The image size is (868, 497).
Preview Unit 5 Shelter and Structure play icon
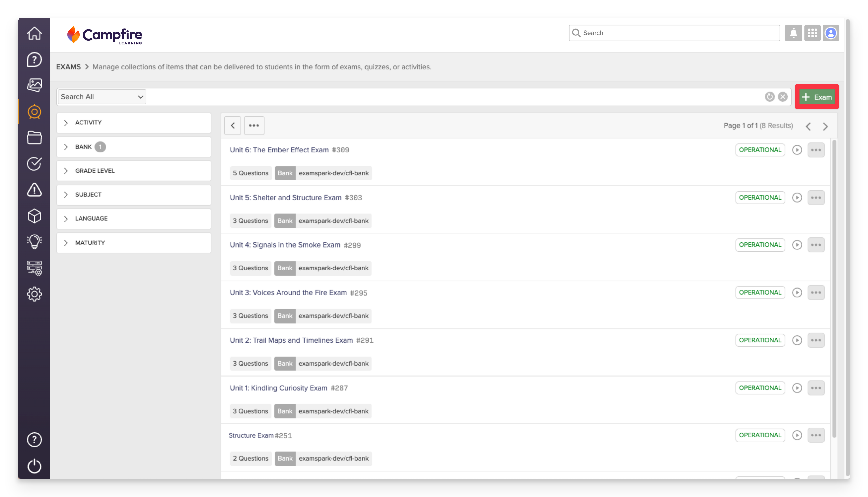(797, 198)
